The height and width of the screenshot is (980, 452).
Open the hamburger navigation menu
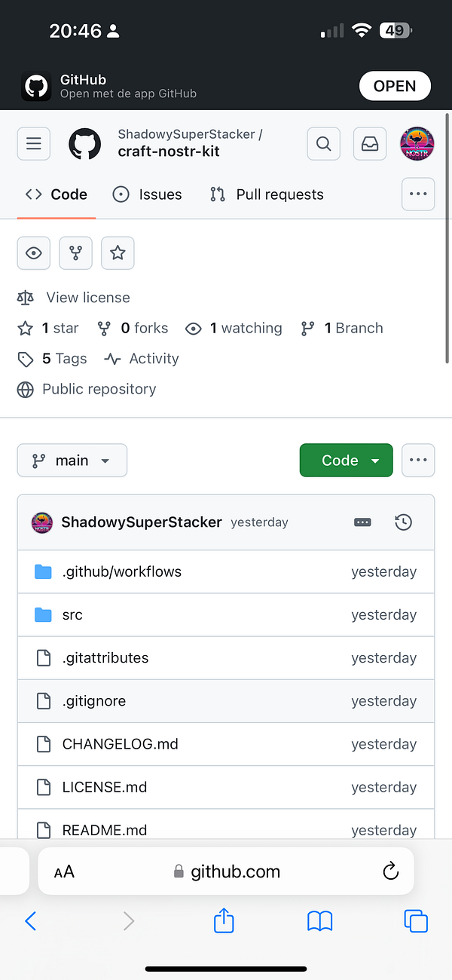tap(34, 143)
